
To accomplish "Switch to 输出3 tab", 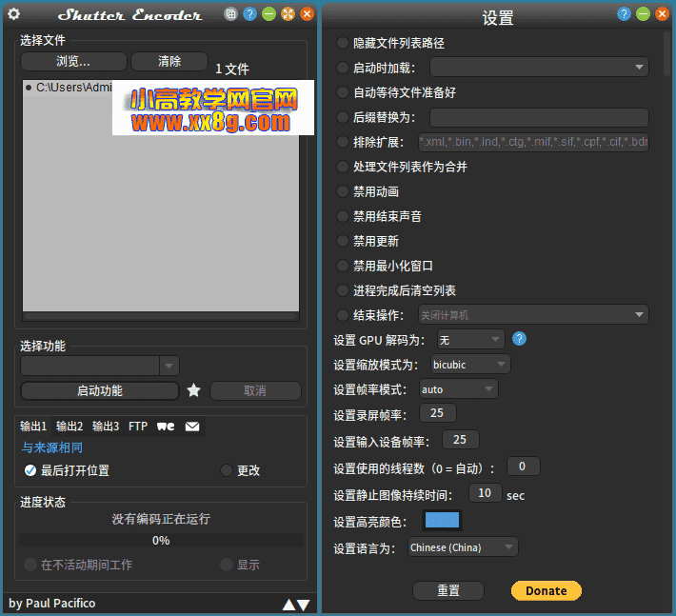I will [106, 427].
